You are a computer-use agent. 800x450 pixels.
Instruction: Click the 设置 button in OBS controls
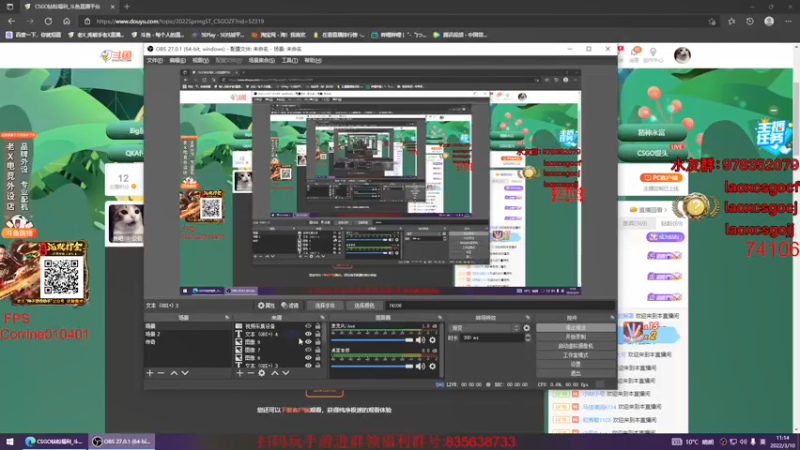576,364
